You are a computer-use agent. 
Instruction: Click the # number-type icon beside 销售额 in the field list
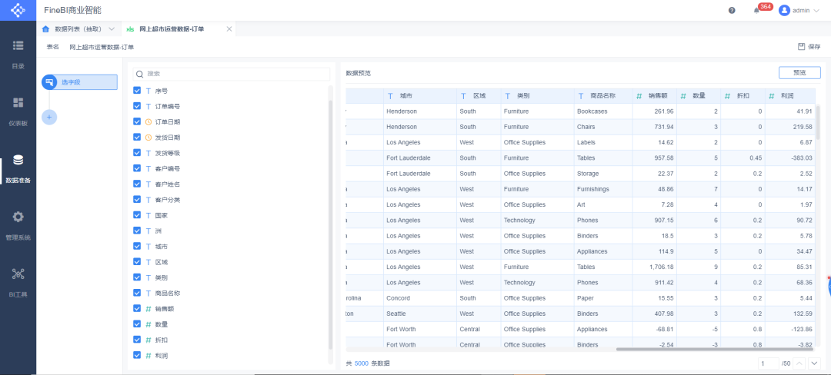click(x=149, y=309)
